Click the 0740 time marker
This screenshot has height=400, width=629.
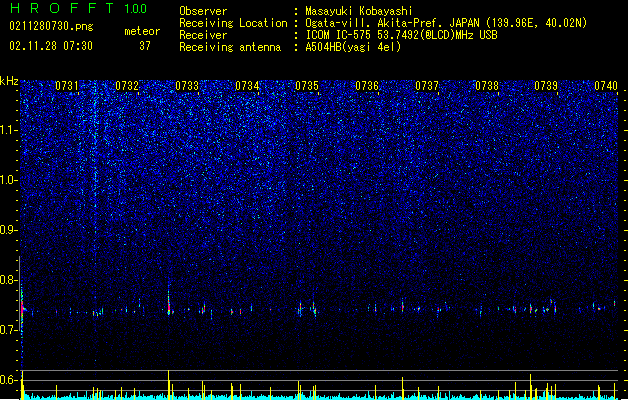click(606, 86)
